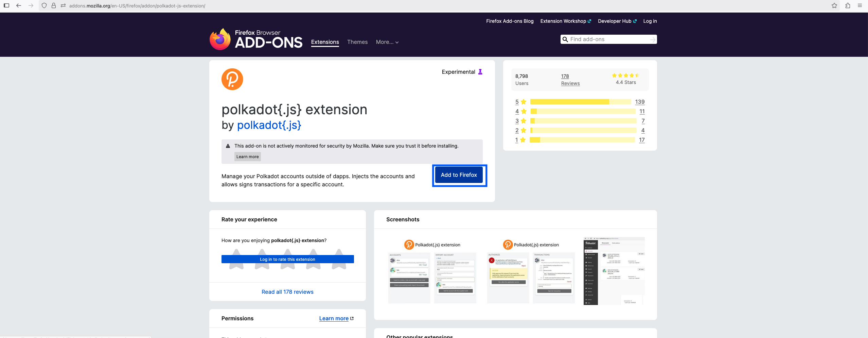Viewport: 868px width, 338px height.
Task: Click Learn more in security warning
Action: 248,156
